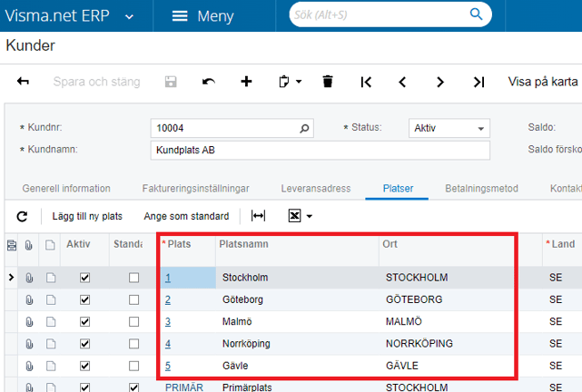Go to last record icon
The width and height of the screenshot is (582, 392).
click(478, 82)
